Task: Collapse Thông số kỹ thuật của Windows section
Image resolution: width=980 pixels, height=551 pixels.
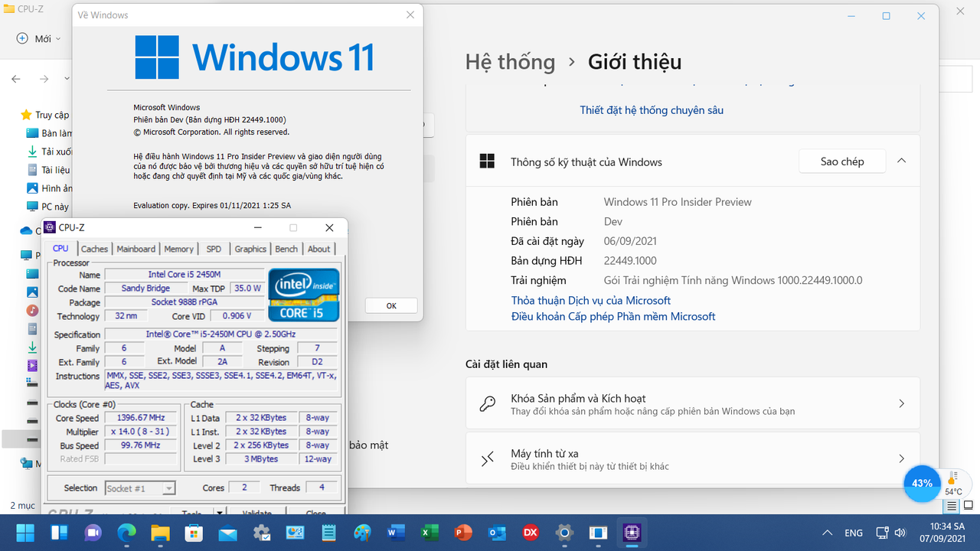Action: pos(901,161)
